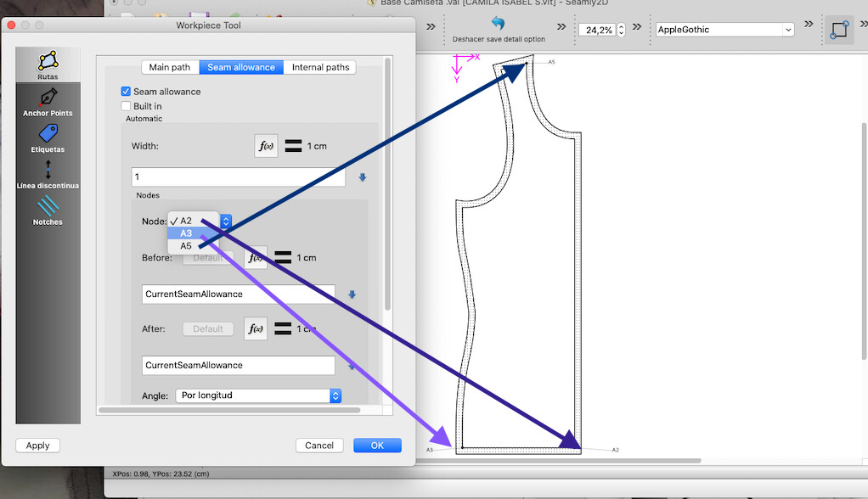Enable the Built in checkbox
Screen dimensions: 868x499
pos(126,106)
